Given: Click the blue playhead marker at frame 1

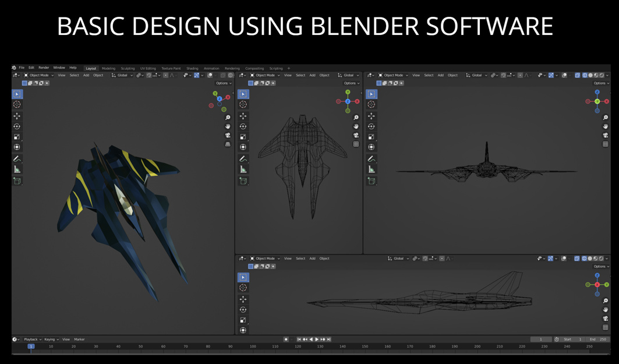Looking at the screenshot, I should [31, 346].
